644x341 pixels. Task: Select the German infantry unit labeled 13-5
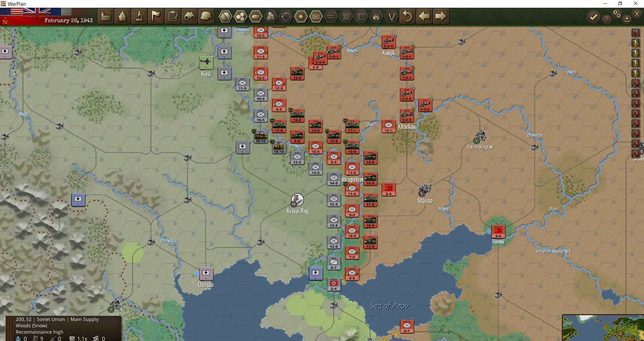[x=297, y=158]
